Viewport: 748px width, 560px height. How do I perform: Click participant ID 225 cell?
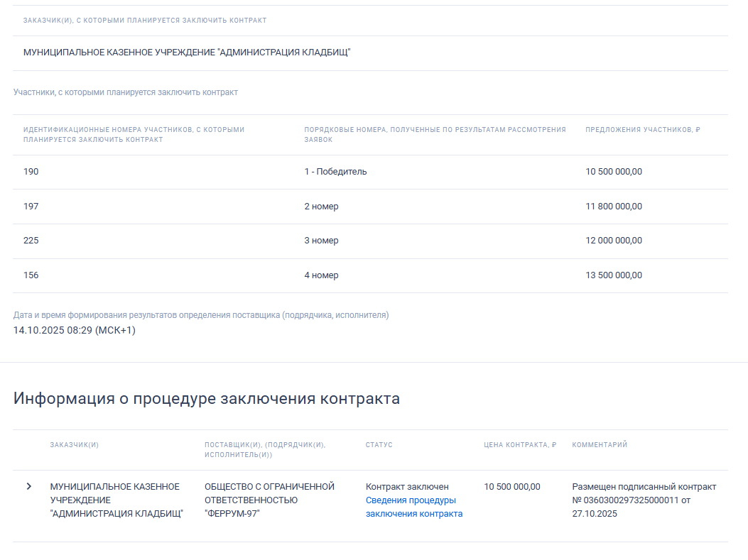point(31,241)
